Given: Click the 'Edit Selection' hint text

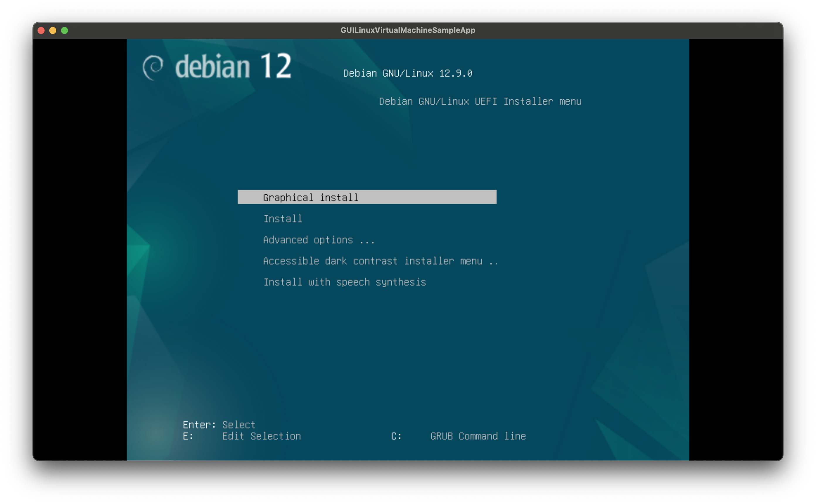Looking at the screenshot, I should (262, 436).
